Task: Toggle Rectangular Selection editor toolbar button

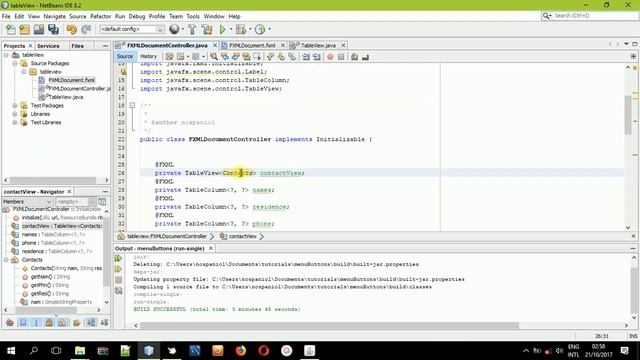Action: coord(257,57)
